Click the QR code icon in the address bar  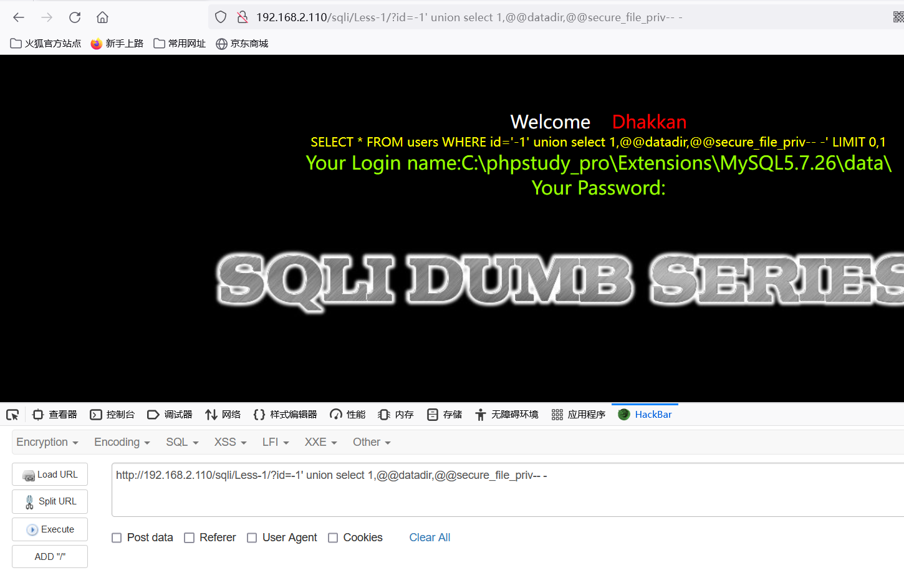[x=898, y=17]
